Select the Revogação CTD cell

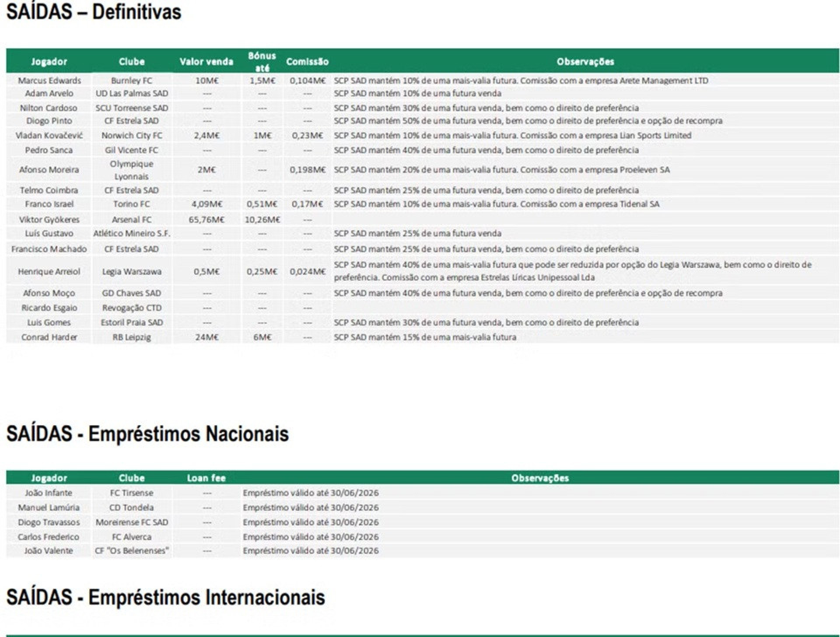(131, 308)
